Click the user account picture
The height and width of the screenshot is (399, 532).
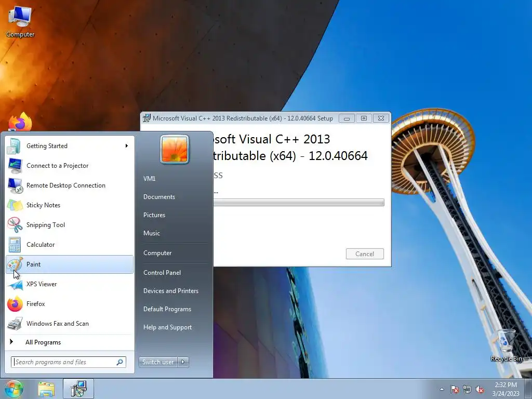pyautogui.click(x=175, y=149)
